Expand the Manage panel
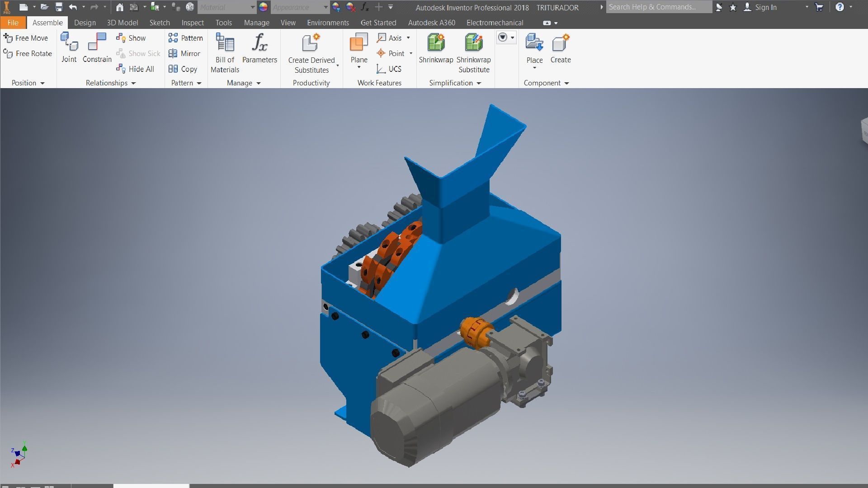Image resolution: width=868 pixels, height=488 pixels. pyautogui.click(x=244, y=83)
